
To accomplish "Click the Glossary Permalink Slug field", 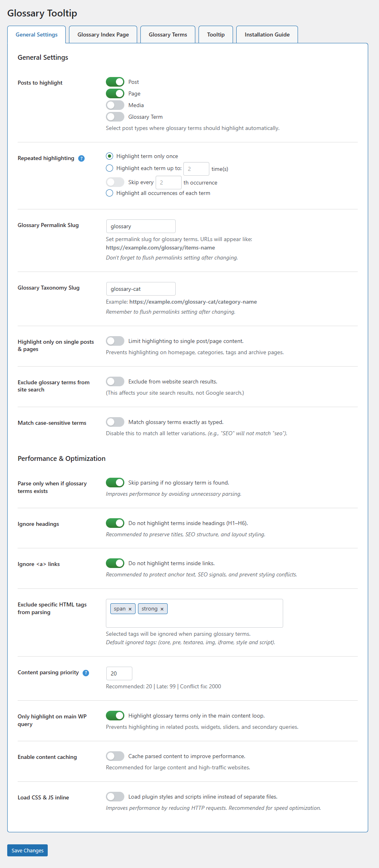I will [141, 226].
